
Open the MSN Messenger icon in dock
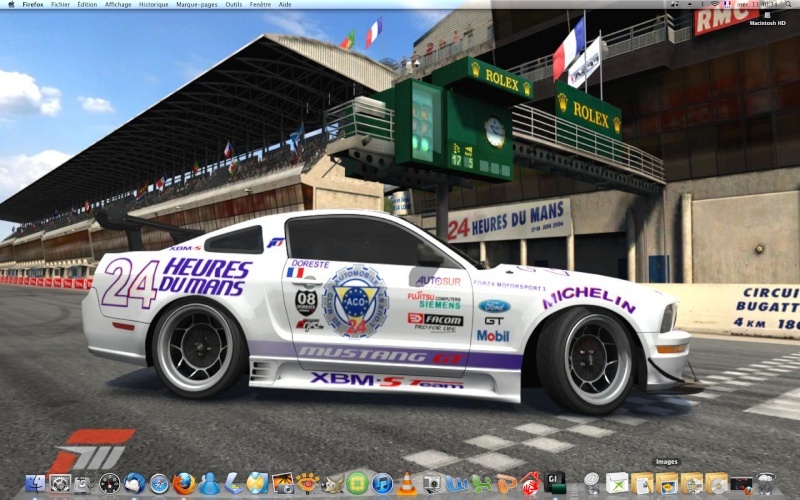209,483
